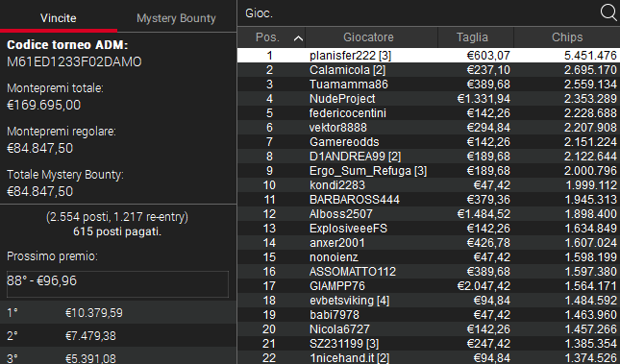This screenshot has height=364, width=620.
Task: Sort by the Chips column header
Action: [567, 37]
